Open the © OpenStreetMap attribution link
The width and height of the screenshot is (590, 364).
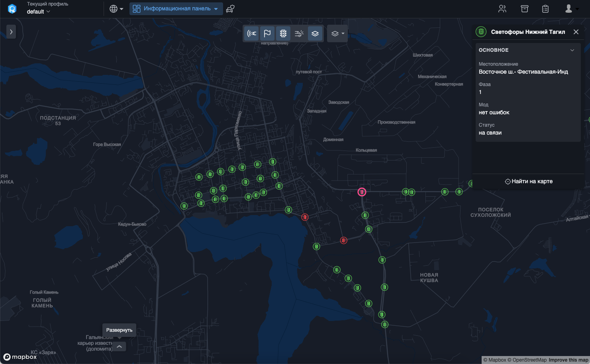click(527, 360)
